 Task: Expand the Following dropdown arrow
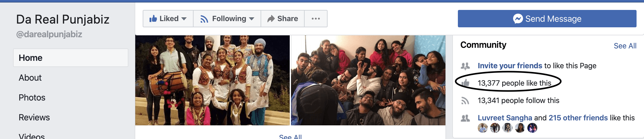(x=252, y=19)
